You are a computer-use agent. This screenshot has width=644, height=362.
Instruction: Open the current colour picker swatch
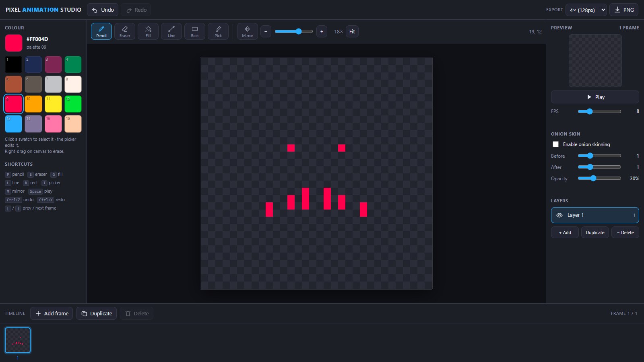[14, 43]
